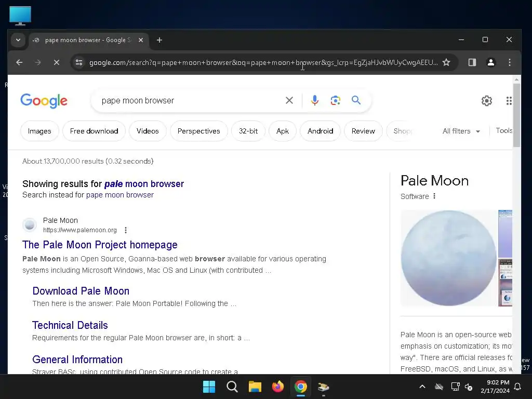Viewport: 532px width, 399px height.
Task: Open knowledge panel Software more options dots
Action: pyautogui.click(x=434, y=196)
